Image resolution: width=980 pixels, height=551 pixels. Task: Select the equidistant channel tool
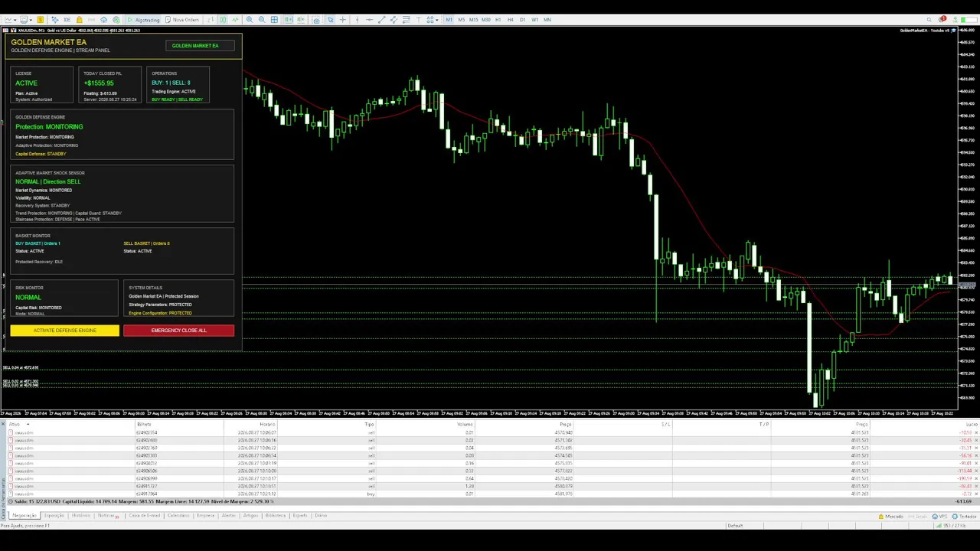coord(394,20)
